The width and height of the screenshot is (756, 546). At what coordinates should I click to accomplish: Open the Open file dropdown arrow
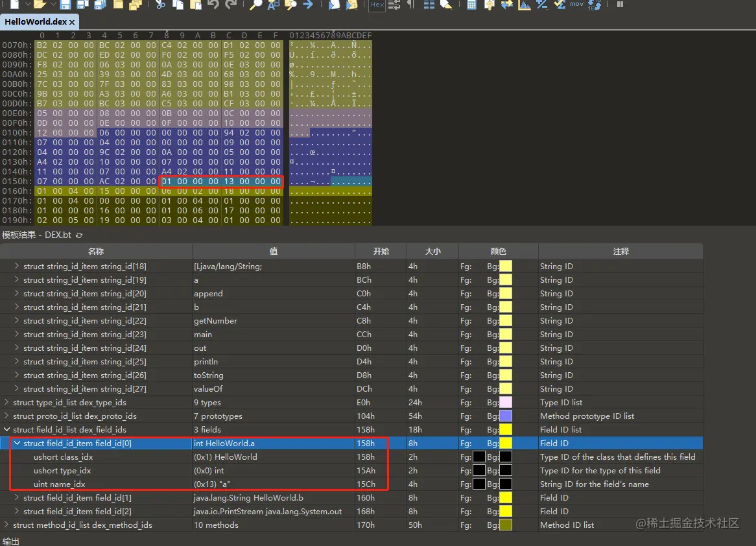tap(53, 5)
